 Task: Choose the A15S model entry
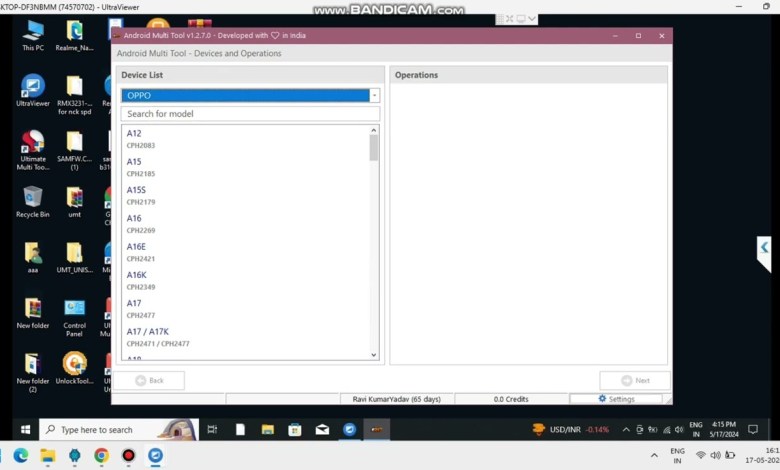coord(245,195)
